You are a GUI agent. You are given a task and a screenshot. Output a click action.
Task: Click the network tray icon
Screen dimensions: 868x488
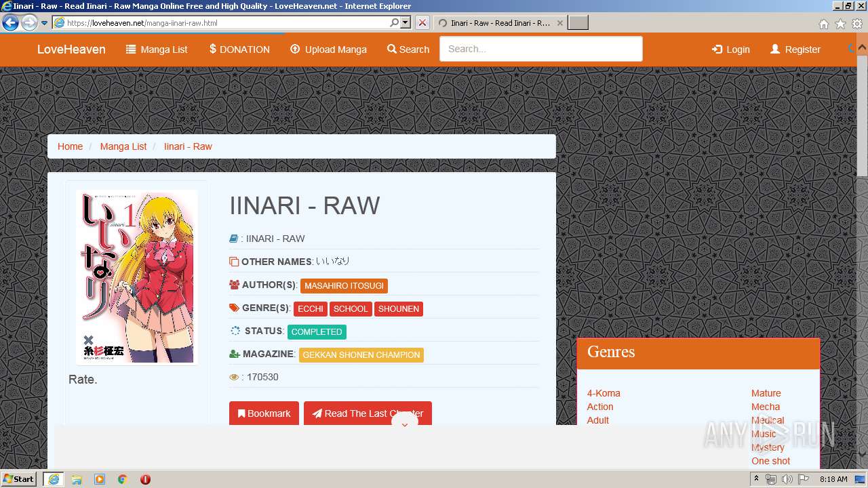[771, 479]
